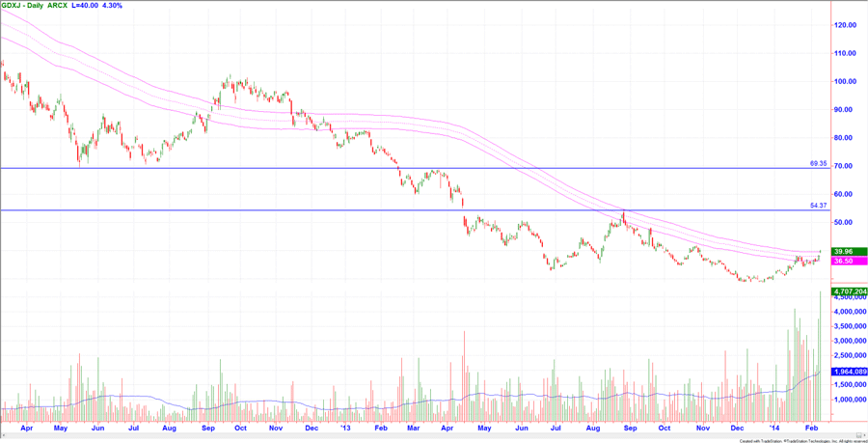868x443 pixels.
Task: Select the 69.35 horizontal line label
Action: (x=818, y=164)
